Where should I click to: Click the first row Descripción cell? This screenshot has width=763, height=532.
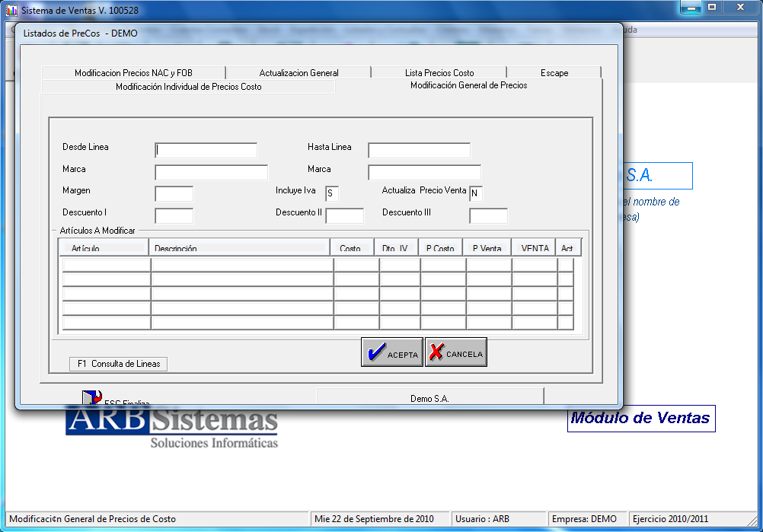tap(242, 265)
